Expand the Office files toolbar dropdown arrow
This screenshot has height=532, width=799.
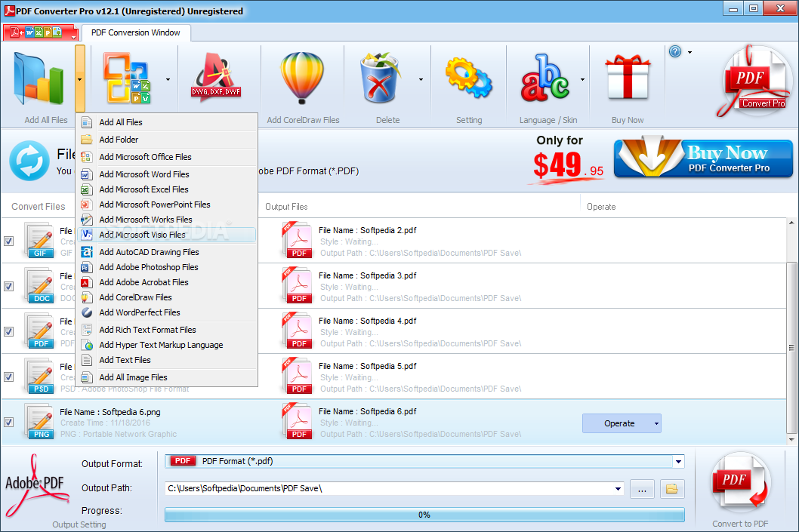[168, 79]
